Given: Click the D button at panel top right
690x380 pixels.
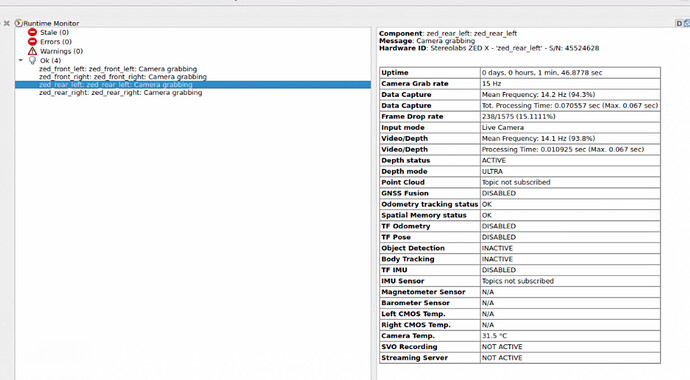Looking at the screenshot, I should pos(679,23).
